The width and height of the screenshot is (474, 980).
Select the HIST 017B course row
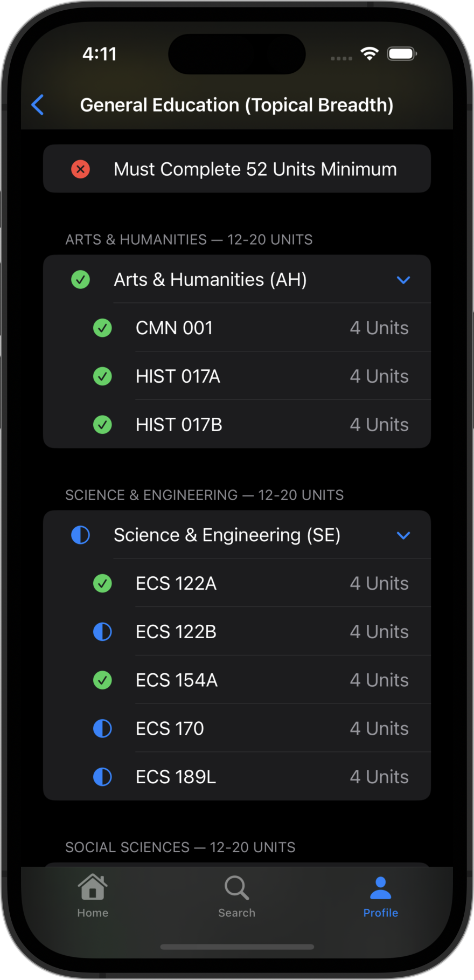point(237,424)
